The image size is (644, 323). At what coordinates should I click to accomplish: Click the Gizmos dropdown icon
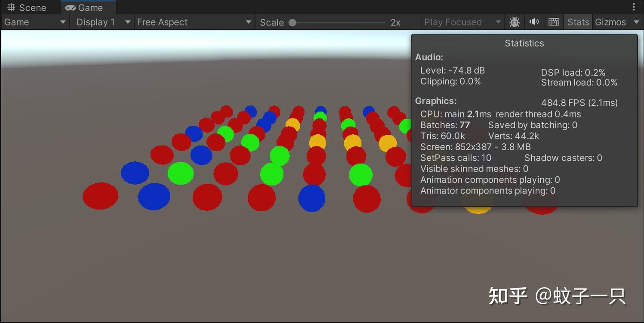(636, 21)
